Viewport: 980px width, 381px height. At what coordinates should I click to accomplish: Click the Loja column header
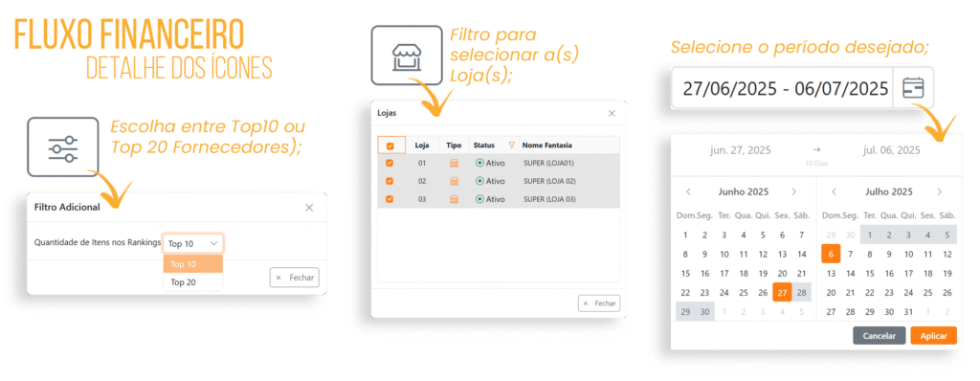[x=422, y=146]
